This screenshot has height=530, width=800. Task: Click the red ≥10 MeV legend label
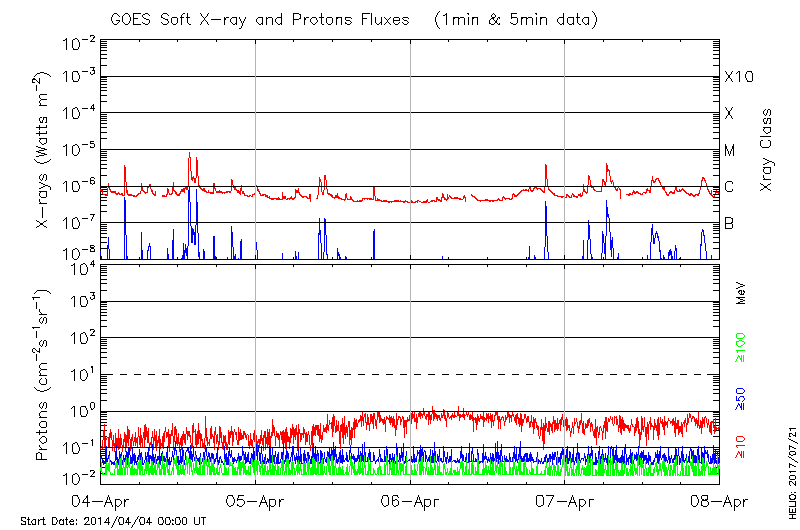[x=741, y=448]
